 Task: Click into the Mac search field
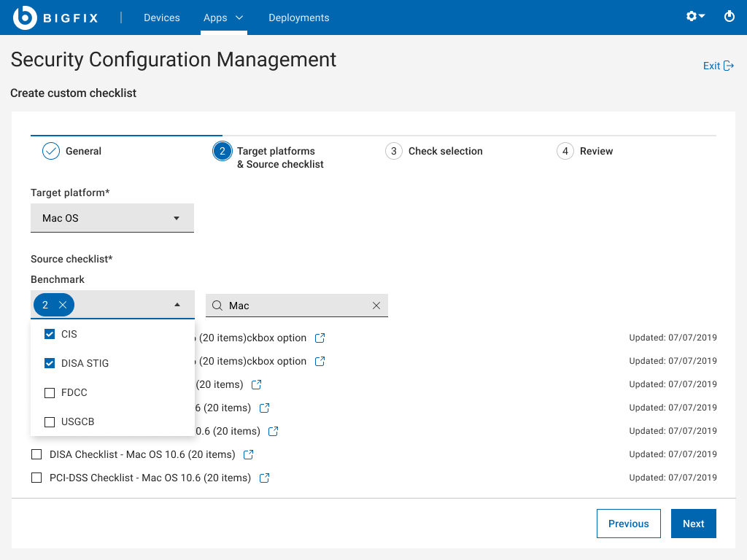[297, 306]
